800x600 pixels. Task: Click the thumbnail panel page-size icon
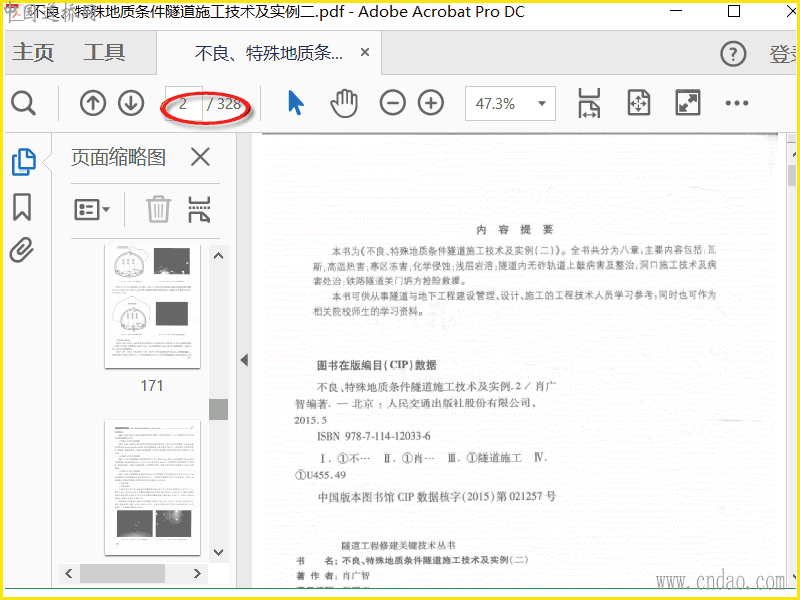[x=199, y=209]
